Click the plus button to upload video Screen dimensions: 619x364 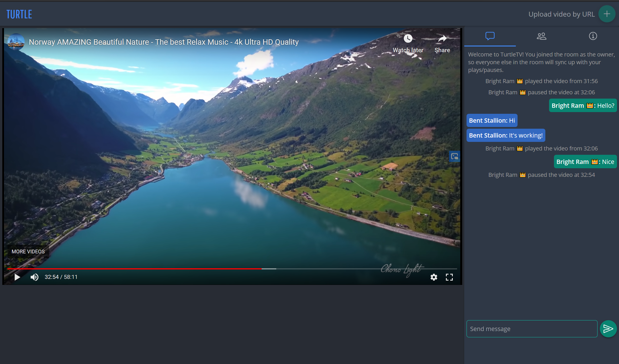pos(607,14)
